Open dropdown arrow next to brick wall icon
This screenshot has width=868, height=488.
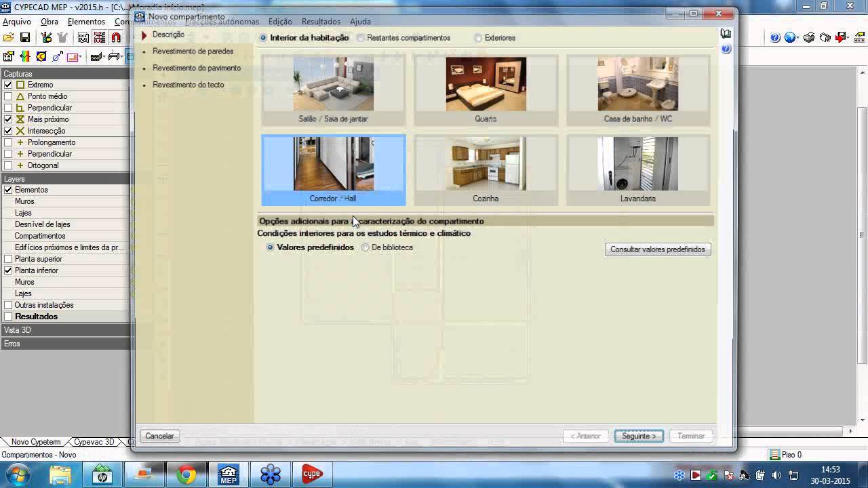point(104,57)
